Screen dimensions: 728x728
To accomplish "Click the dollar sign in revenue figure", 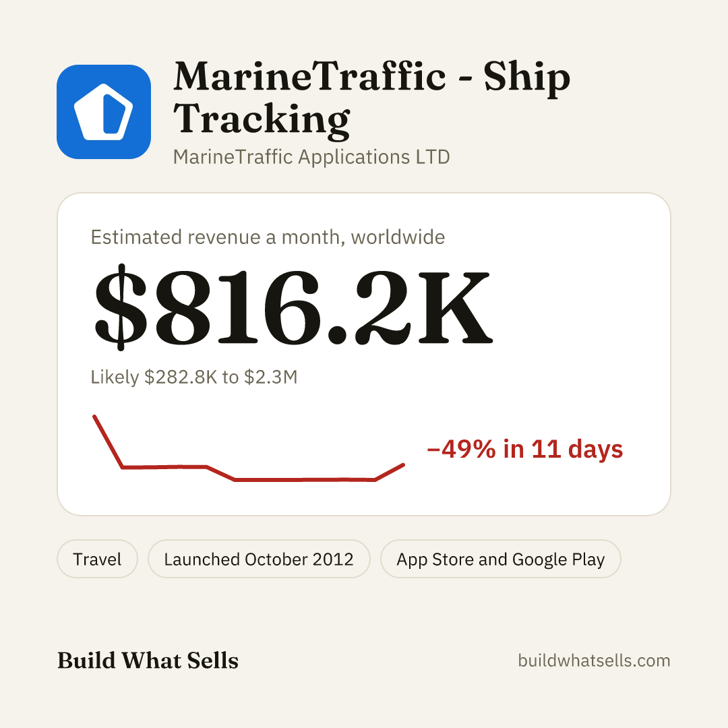I will [x=121, y=307].
